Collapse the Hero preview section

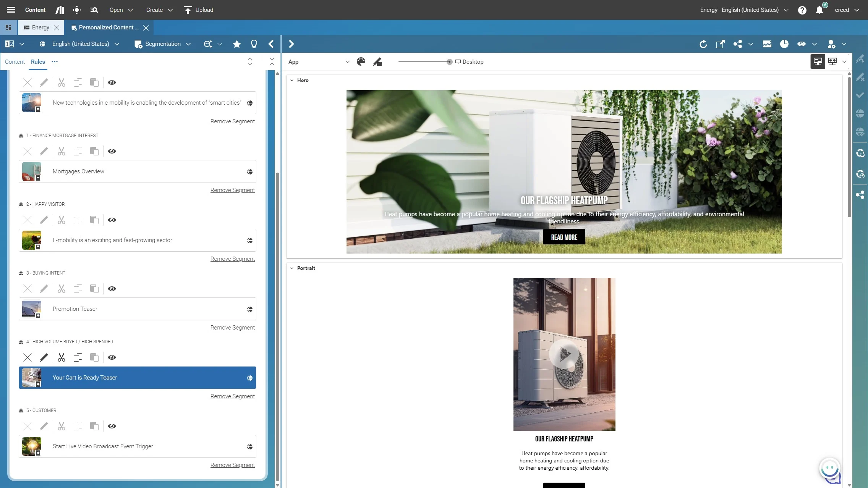[292, 80]
